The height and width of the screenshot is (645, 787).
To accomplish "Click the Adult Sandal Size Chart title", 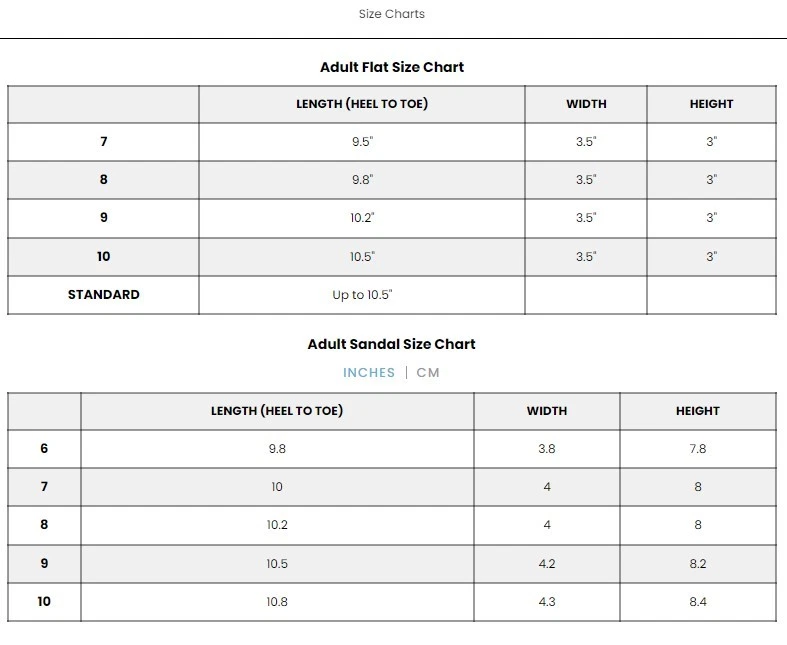I will pos(392,344).
